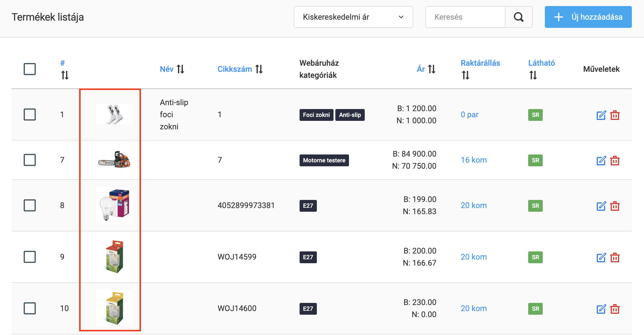The height and width of the screenshot is (335, 644).
Task: Click the Osram bulb product thumbnail
Action: coord(114,205)
